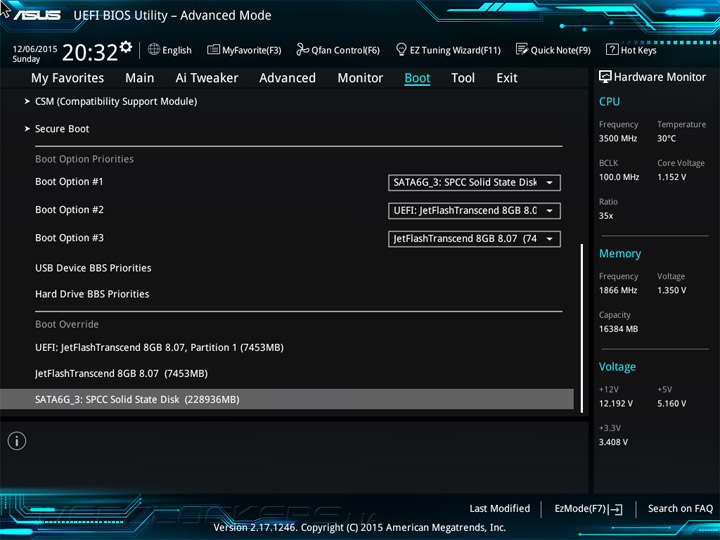
Task: Open the Monitor tab
Action: [360, 78]
